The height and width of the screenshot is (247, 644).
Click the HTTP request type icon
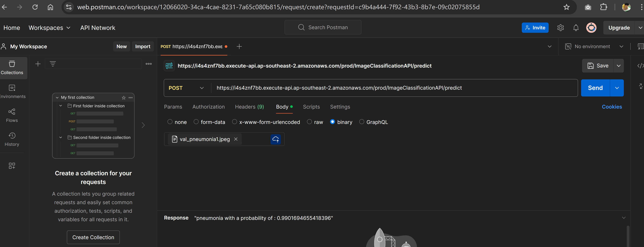[169, 66]
